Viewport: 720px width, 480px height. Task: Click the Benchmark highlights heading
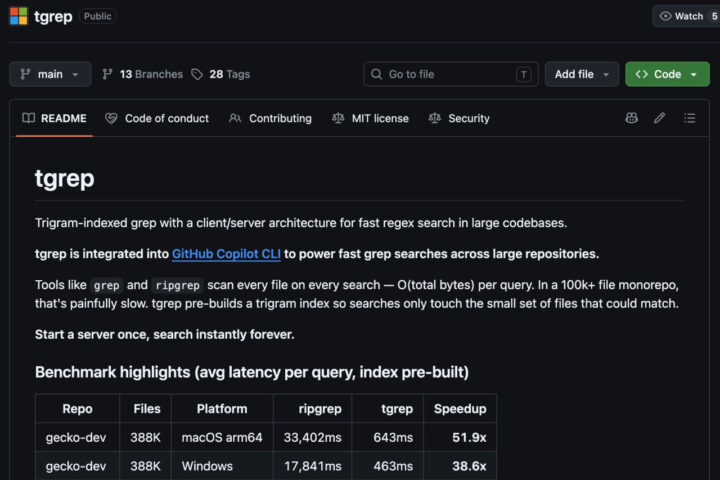tap(252, 372)
